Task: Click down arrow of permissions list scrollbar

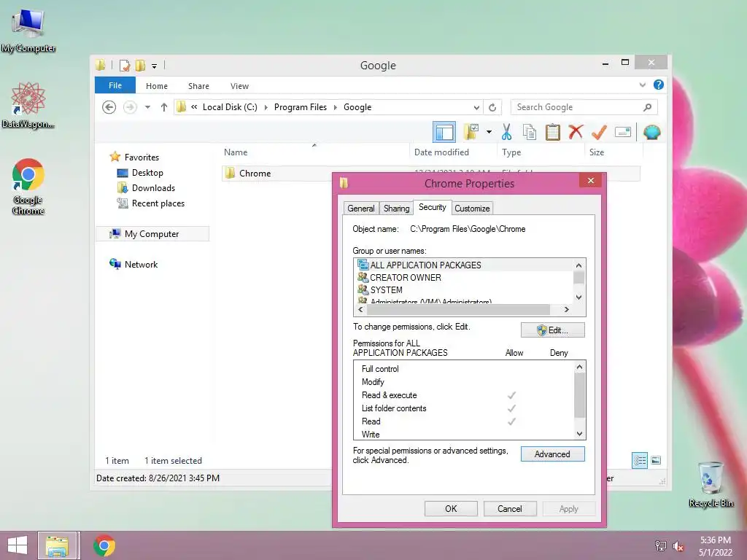Action: (x=579, y=434)
